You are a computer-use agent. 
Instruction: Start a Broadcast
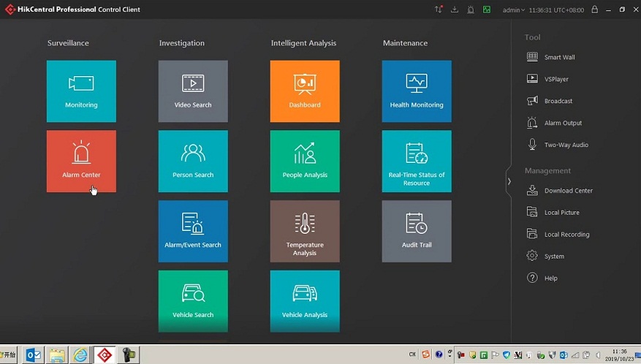point(550,101)
